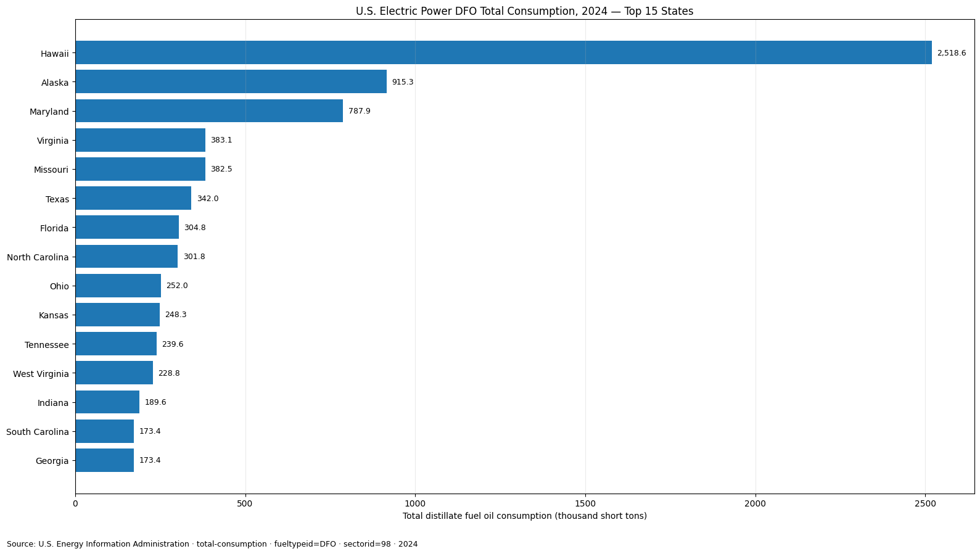Viewport: 980px width, 554px height.
Task: Click the value label '382.5'
Action: (221, 169)
